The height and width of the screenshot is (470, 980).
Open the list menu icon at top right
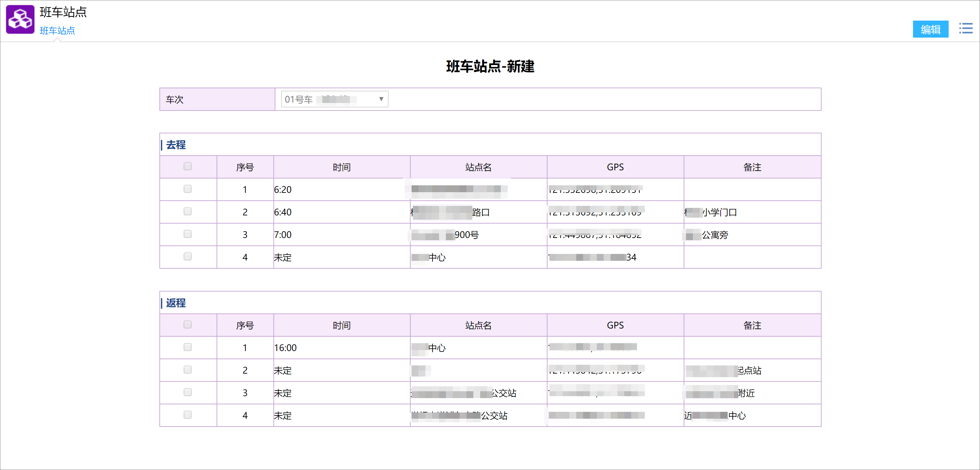tap(965, 28)
